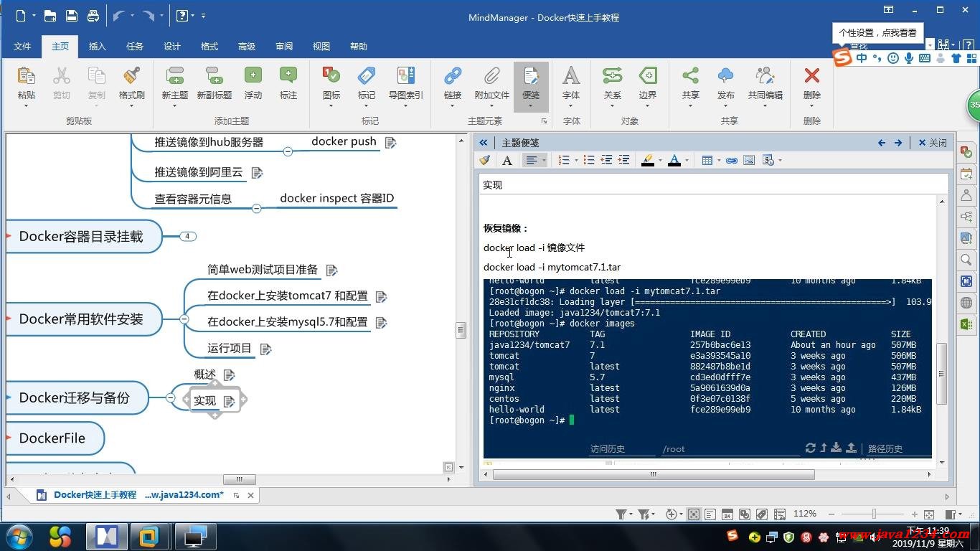Viewport: 980px width, 551px height.
Task: Click the notes pane vertical scrollbar thumb
Action: 942,373
